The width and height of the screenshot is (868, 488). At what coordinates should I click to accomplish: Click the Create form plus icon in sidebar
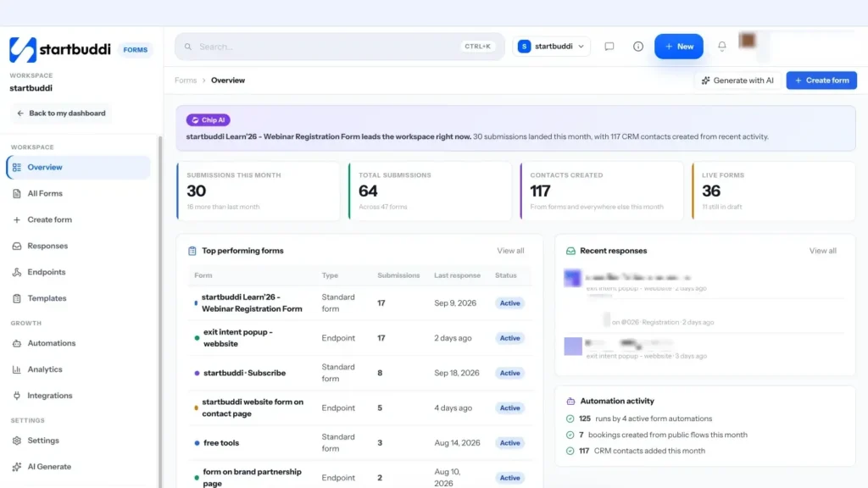(17, 219)
